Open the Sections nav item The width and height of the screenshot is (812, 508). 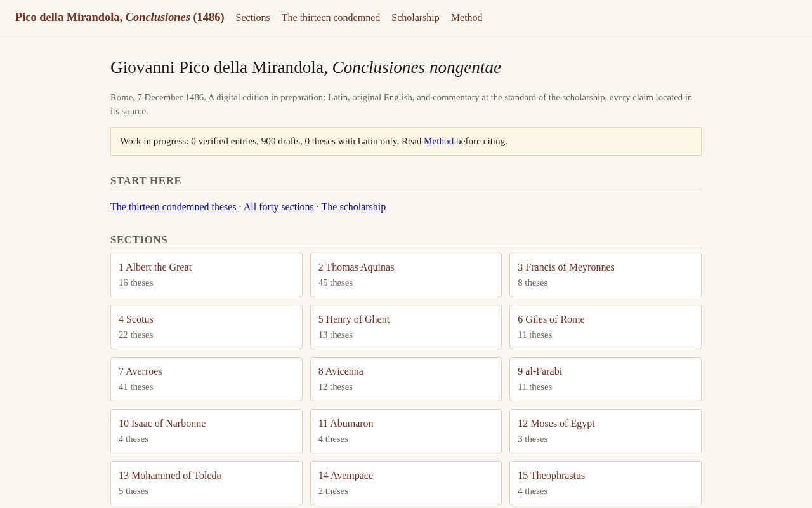pos(252,18)
